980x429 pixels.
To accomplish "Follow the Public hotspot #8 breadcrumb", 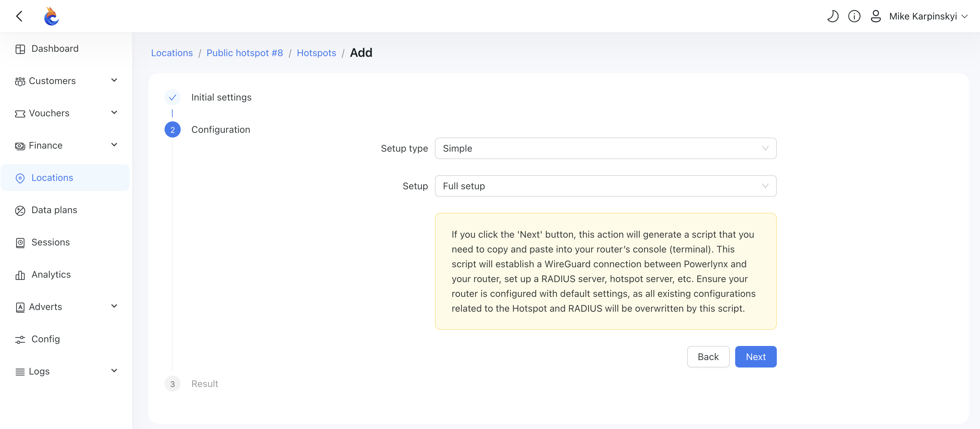I will click(x=244, y=53).
